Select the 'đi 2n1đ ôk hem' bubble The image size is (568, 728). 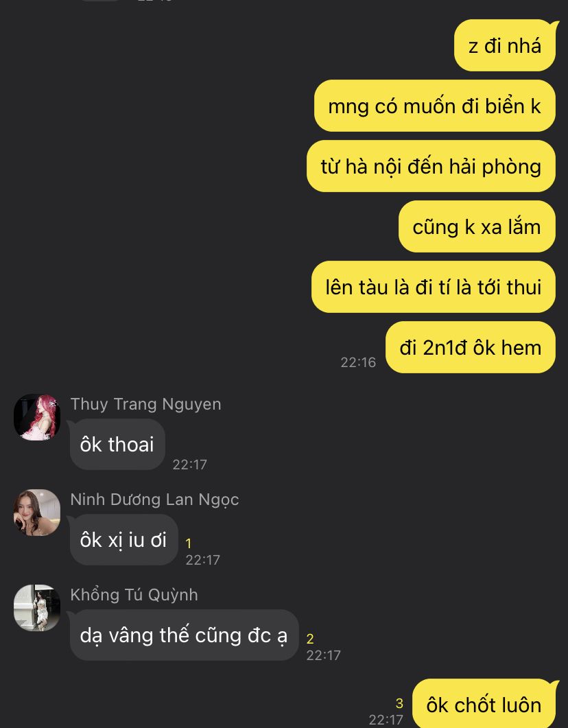click(x=471, y=347)
